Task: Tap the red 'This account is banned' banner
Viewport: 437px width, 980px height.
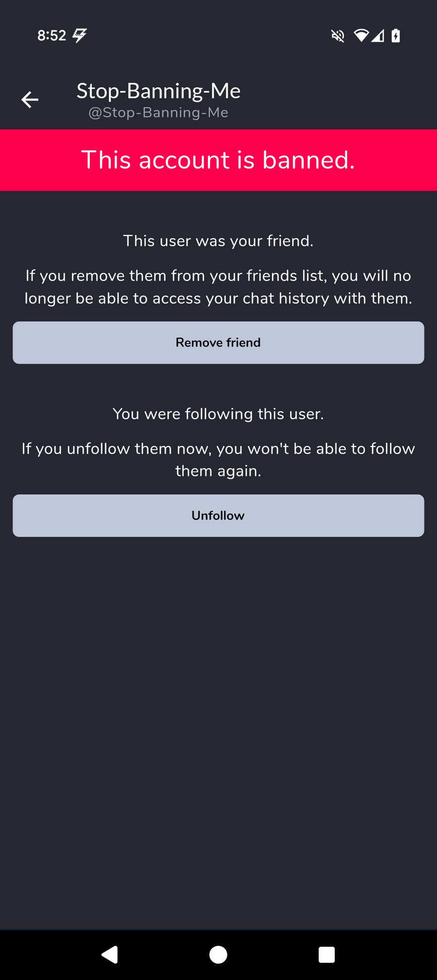Action: pos(218,160)
